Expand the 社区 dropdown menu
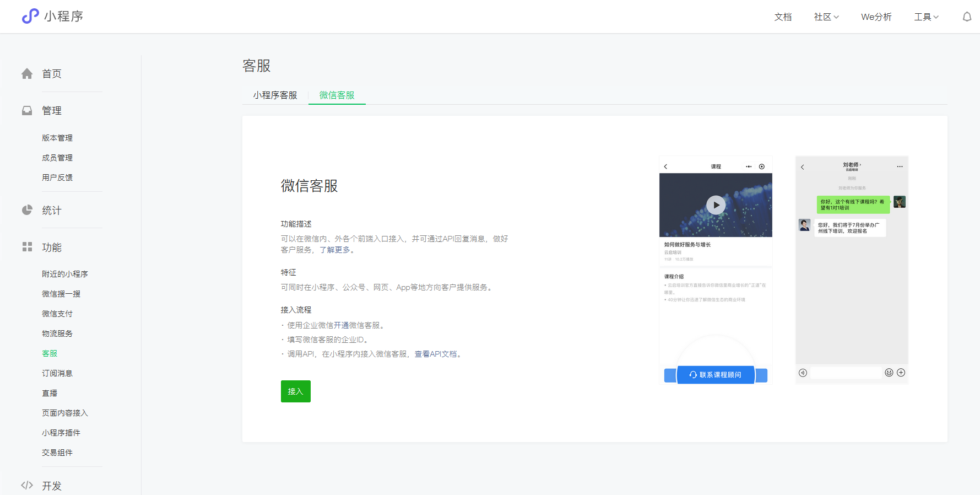Screen dimensions: 980x495 pyautogui.click(x=826, y=17)
